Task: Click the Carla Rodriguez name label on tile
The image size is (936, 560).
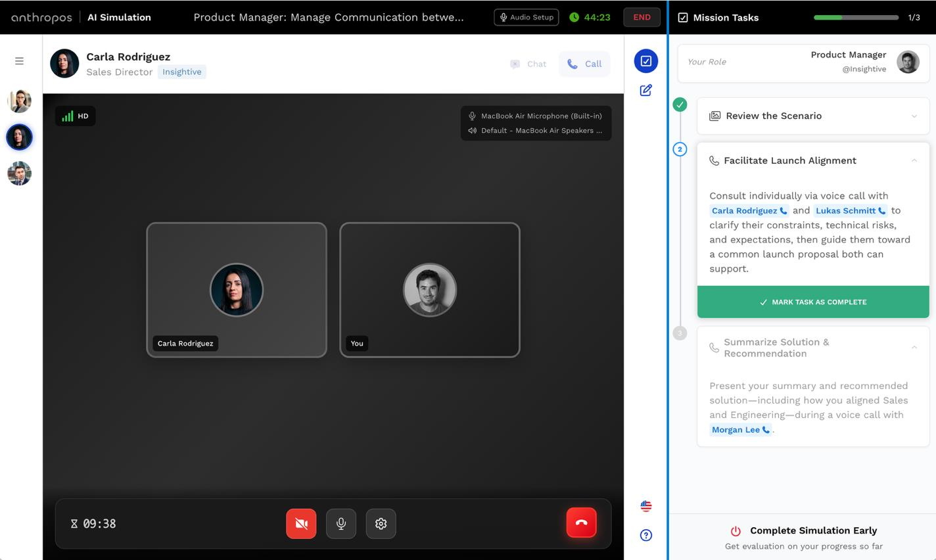Action: (185, 343)
